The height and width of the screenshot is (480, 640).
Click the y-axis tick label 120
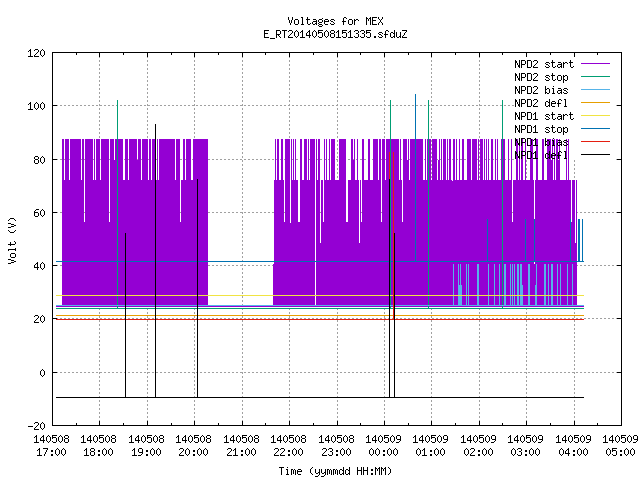pos(36,53)
